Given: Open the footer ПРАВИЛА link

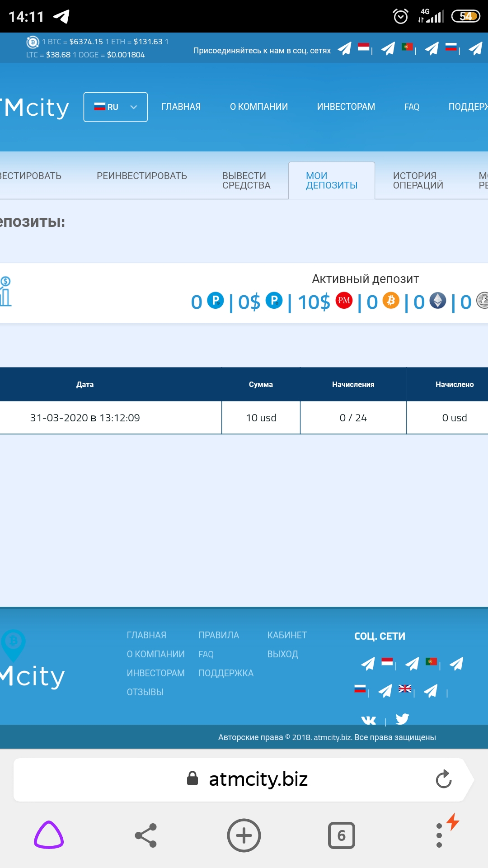Looking at the screenshot, I should [219, 635].
